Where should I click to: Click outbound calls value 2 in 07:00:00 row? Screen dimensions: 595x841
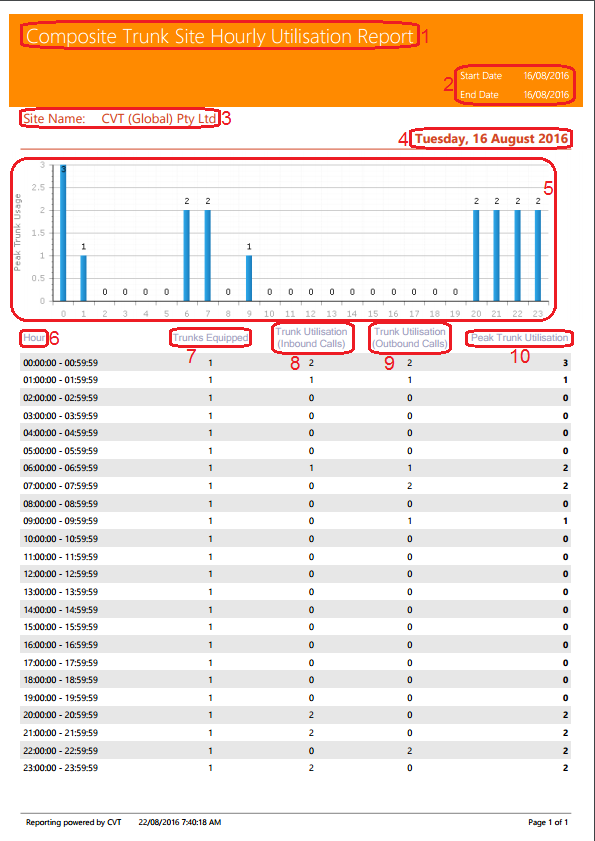[x=410, y=486]
